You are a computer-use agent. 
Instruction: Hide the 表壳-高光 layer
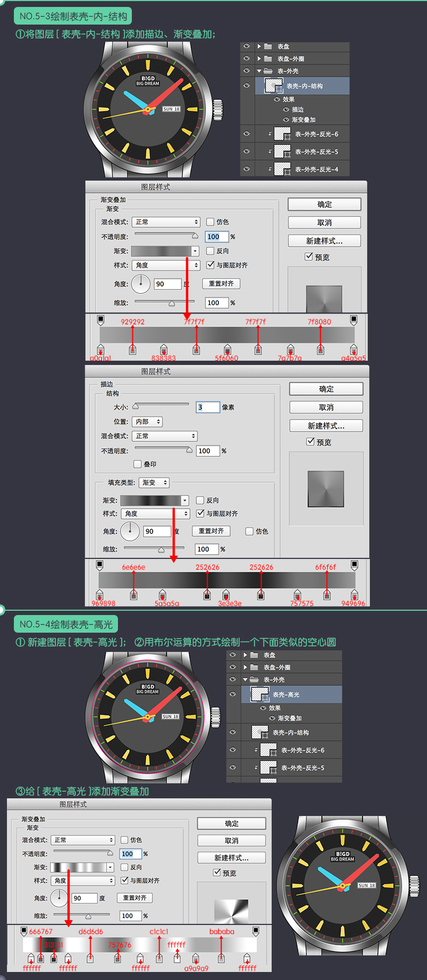tap(233, 694)
